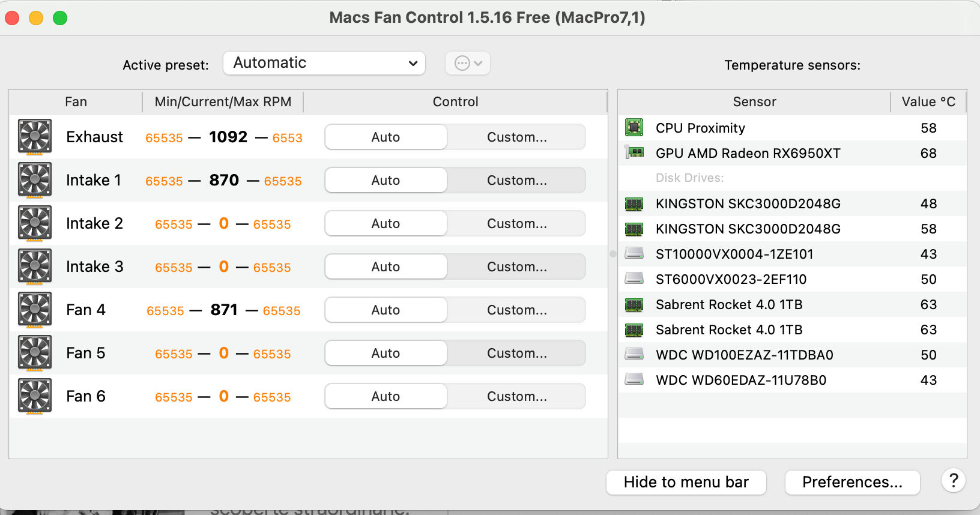
Task: Set Fan 4 control to Auto
Action: (x=386, y=310)
